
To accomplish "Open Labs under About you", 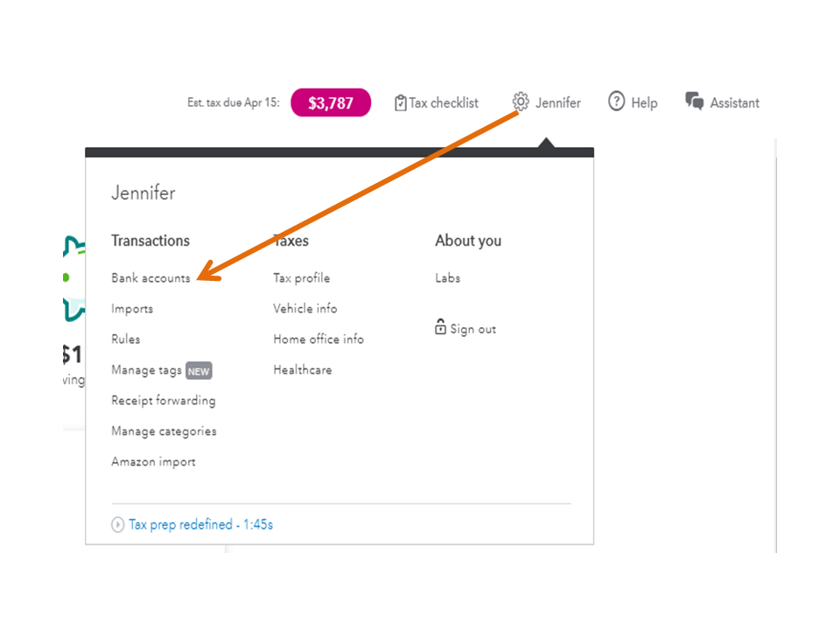I will (448, 278).
